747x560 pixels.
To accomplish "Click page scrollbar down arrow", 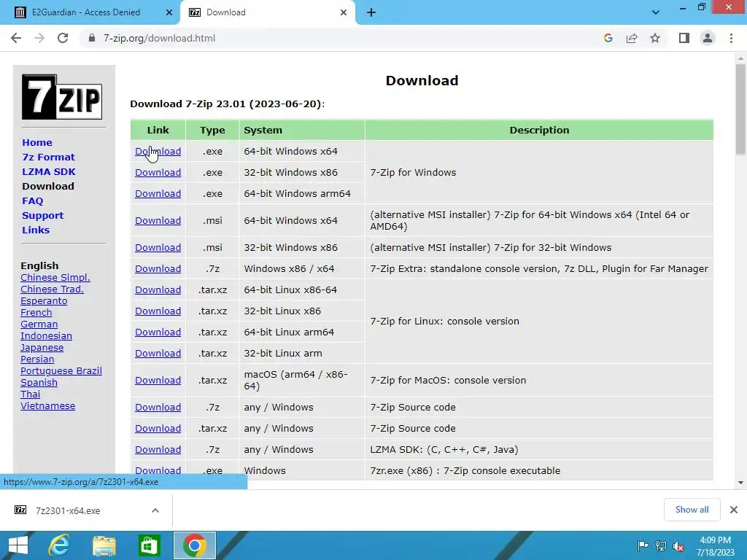I will click(x=740, y=483).
